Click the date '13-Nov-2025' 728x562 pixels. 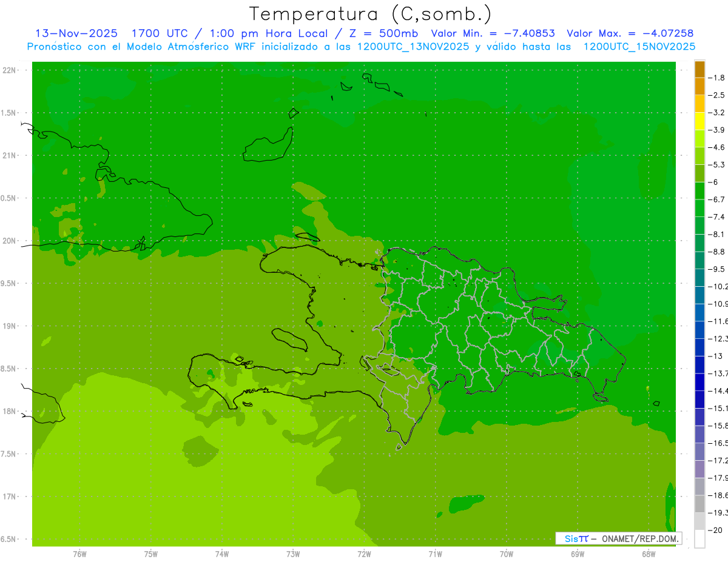point(76,33)
